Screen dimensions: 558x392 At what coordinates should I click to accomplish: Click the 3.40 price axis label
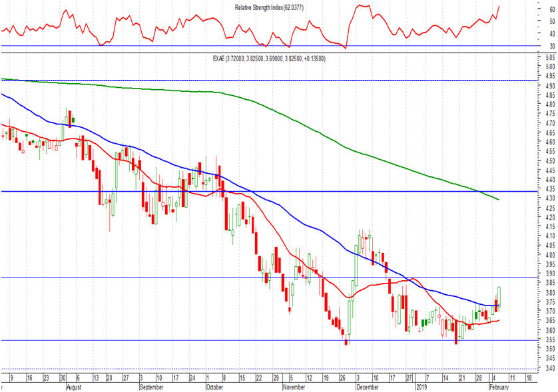point(550,367)
